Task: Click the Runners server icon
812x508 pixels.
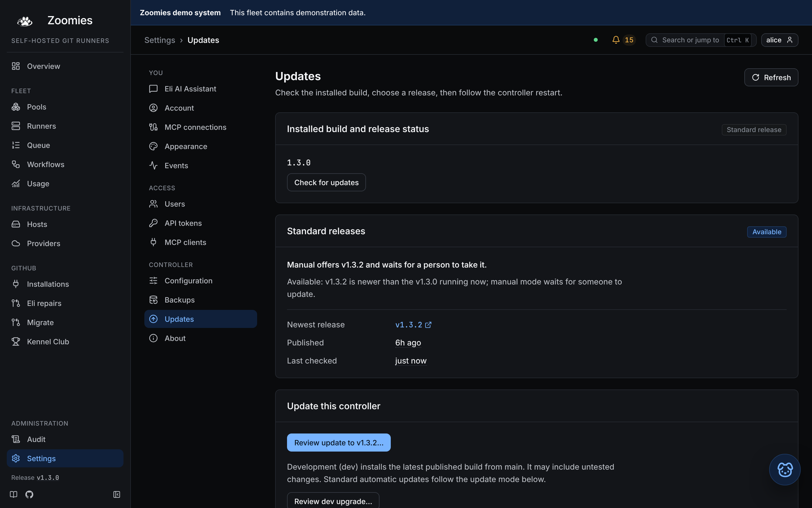Action: pos(16,126)
